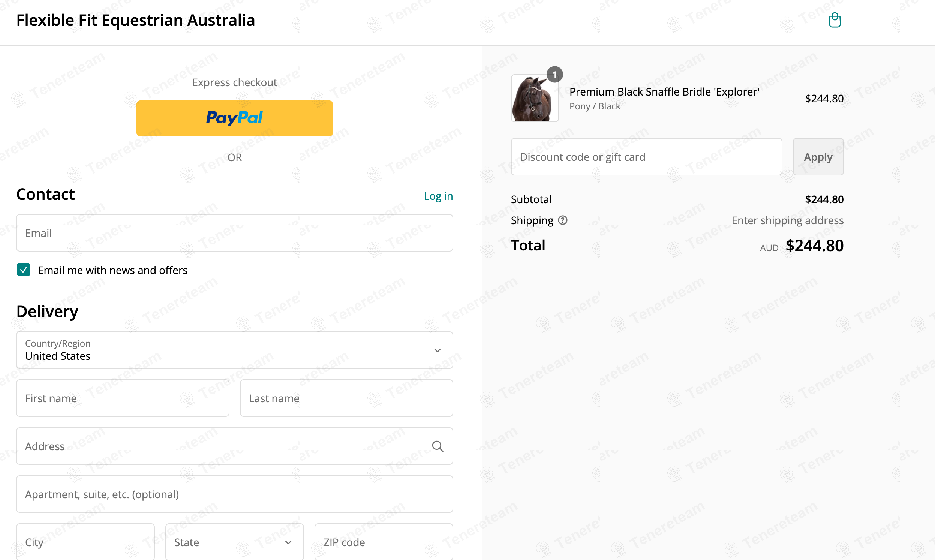Uncheck Email me with news and offers
This screenshot has width=935, height=560.
coord(23,270)
